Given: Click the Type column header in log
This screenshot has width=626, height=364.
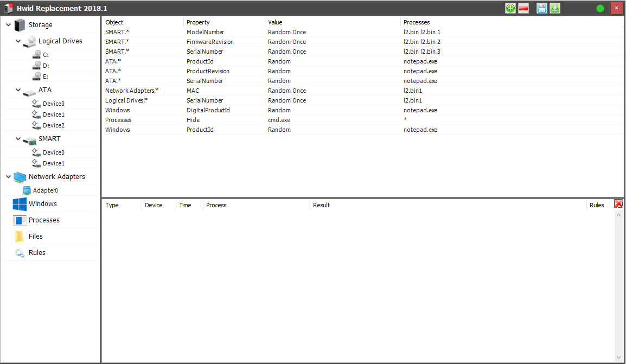Looking at the screenshot, I should tap(112, 205).
